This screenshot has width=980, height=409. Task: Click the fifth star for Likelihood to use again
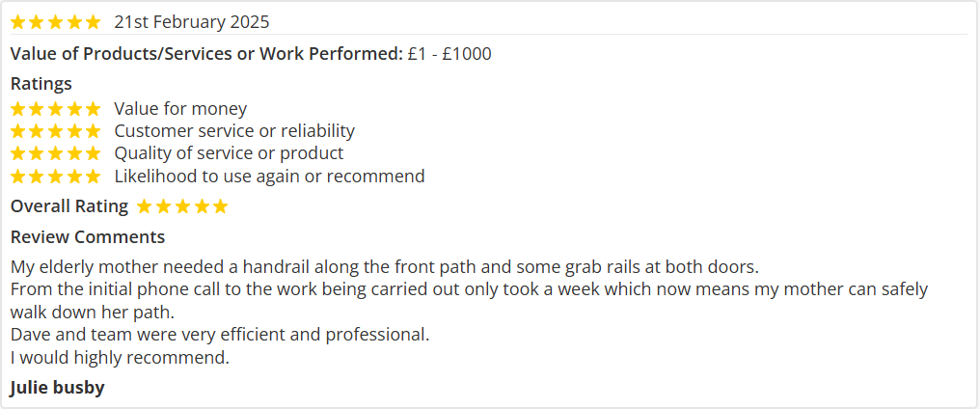(93, 177)
